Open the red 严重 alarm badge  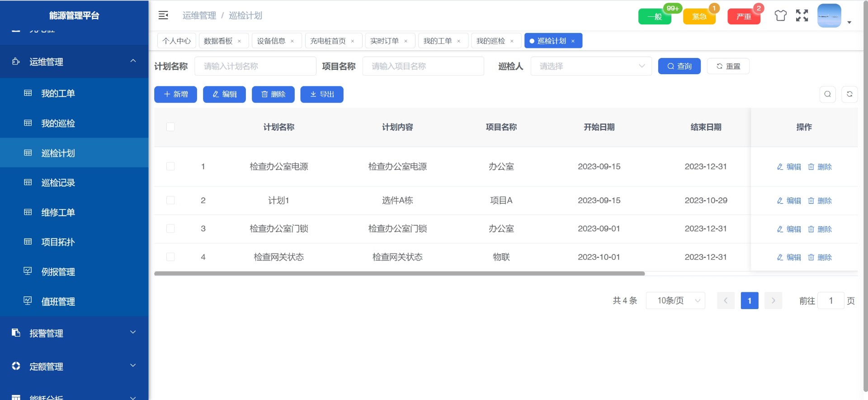744,17
